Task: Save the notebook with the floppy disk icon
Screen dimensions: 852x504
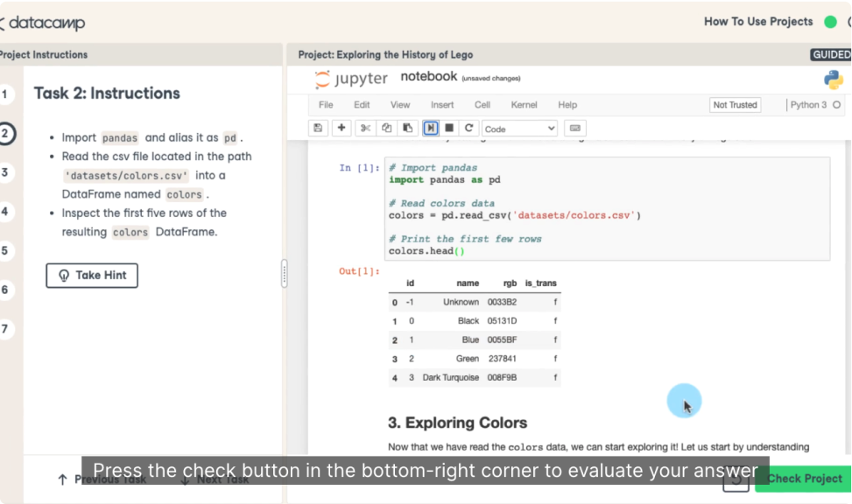Action: pos(317,128)
